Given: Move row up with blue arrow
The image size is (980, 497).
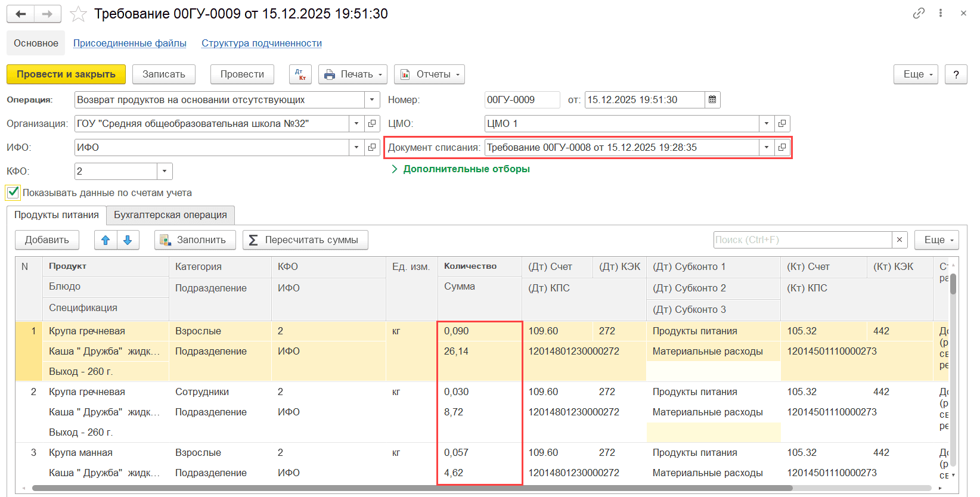Looking at the screenshot, I should coord(106,240).
